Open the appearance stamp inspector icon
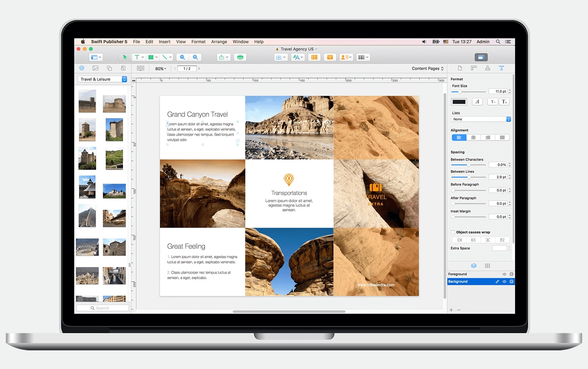This screenshot has width=588, height=369. coord(487,68)
